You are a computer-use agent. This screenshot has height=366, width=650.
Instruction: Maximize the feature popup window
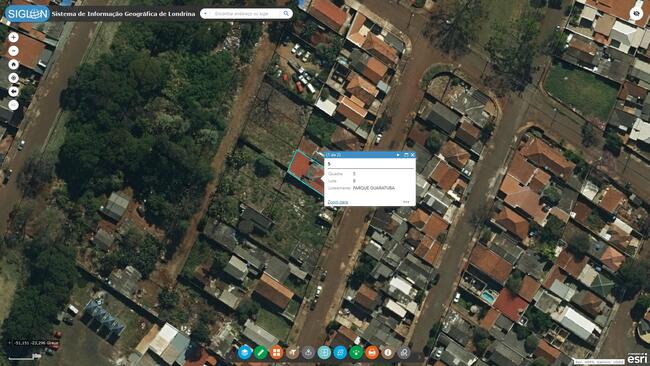(406, 155)
